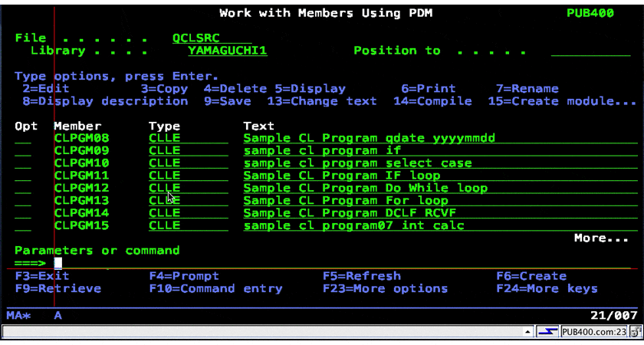644x345 pixels.
Task: Click the 7=Rename option label
Action: [527, 89]
